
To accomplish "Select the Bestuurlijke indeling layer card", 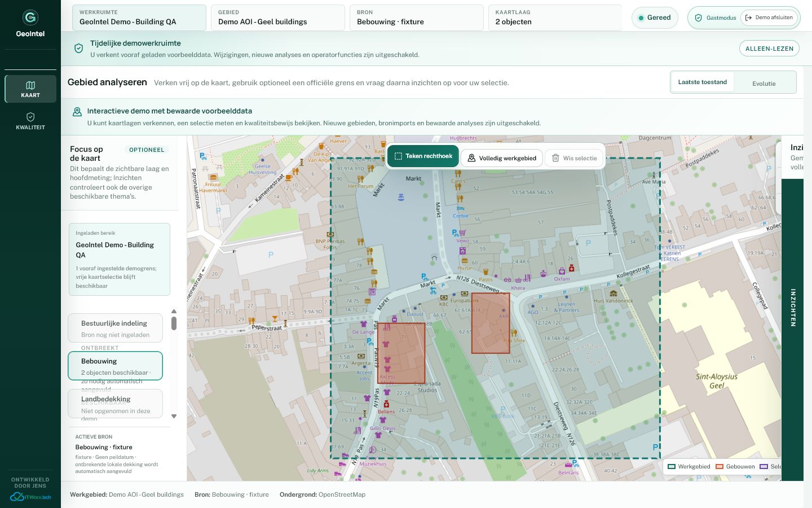I will pyautogui.click(x=115, y=328).
